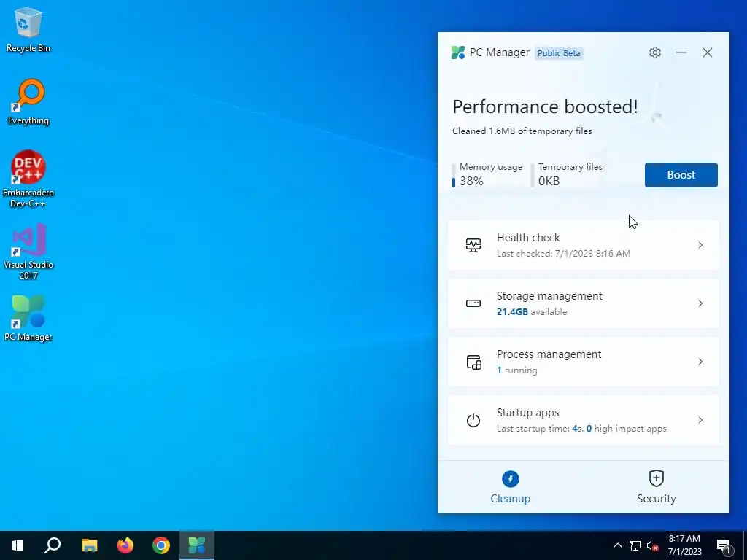Click the Startup apps power icon
747x560 pixels.
[x=473, y=420]
